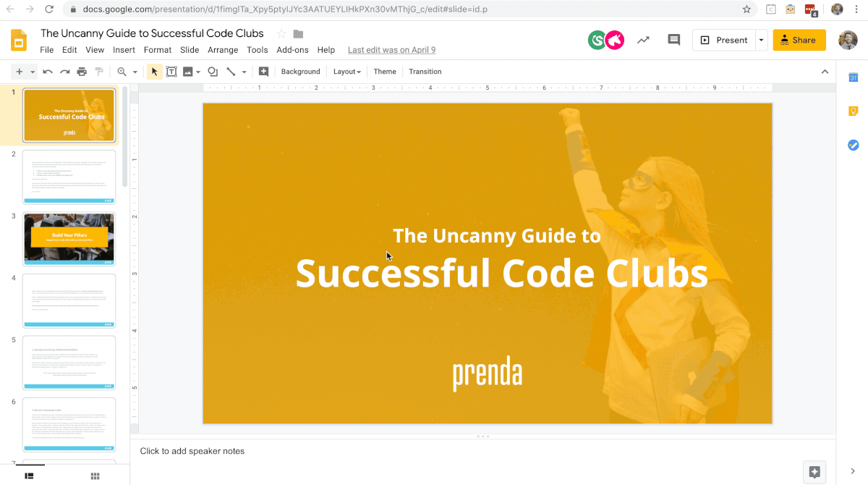Select slide 4 thumbnail
Screen dimensions: 868x485
tap(69, 301)
